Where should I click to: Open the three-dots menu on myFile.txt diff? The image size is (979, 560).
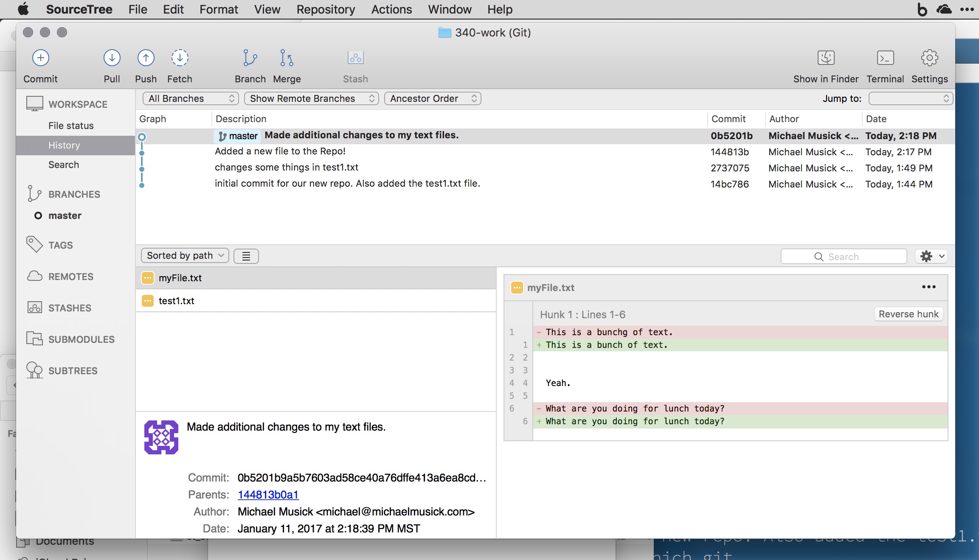[928, 287]
